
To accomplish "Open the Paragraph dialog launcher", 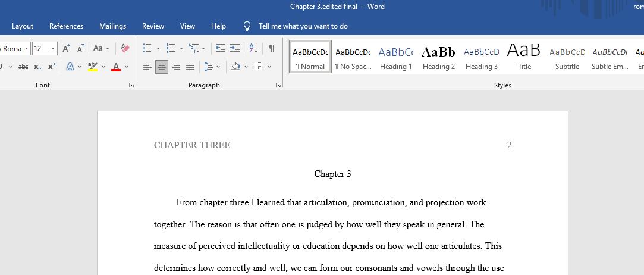I will 278,85.
